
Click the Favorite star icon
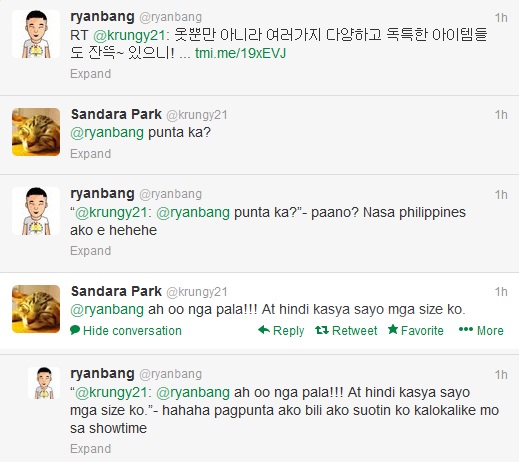click(x=393, y=329)
